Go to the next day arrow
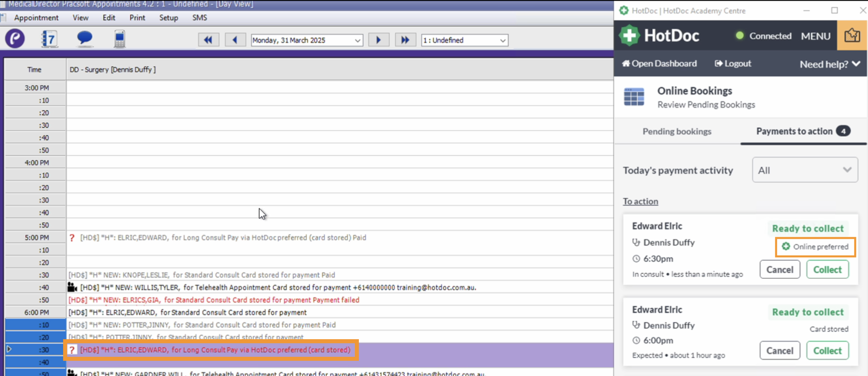Screen dimensions: 868x376 [x=378, y=40]
